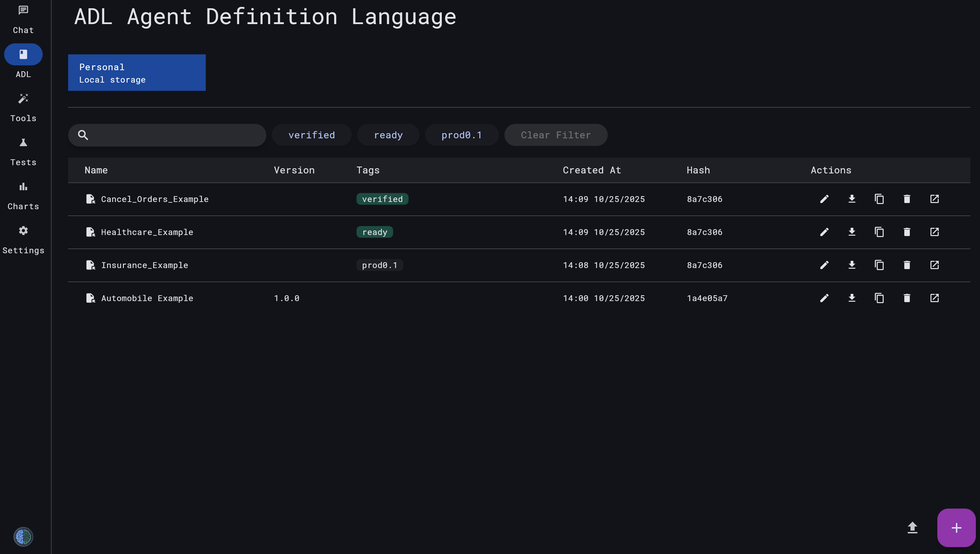Screen dimensions: 980x554
Task: Open the Automobile Example externally
Action: (934, 298)
